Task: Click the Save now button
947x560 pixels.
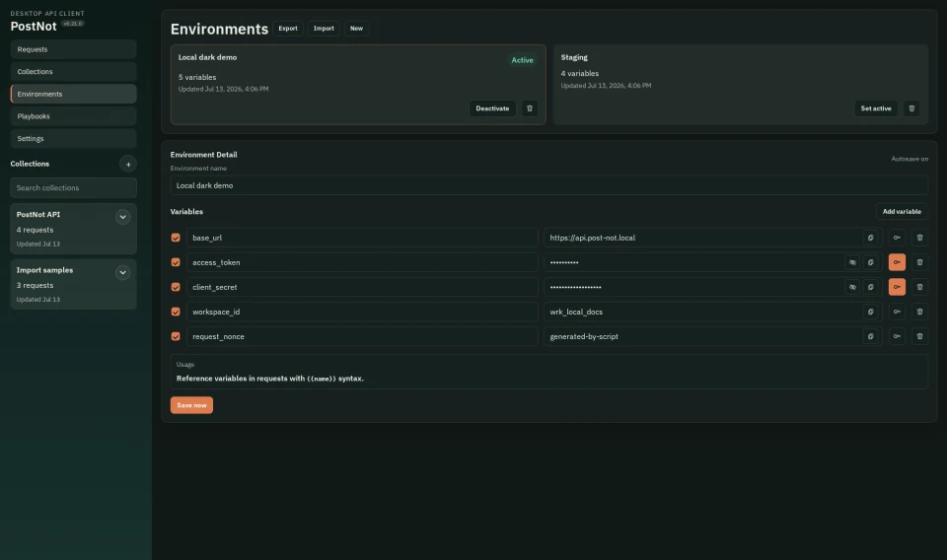Action: coord(191,405)
